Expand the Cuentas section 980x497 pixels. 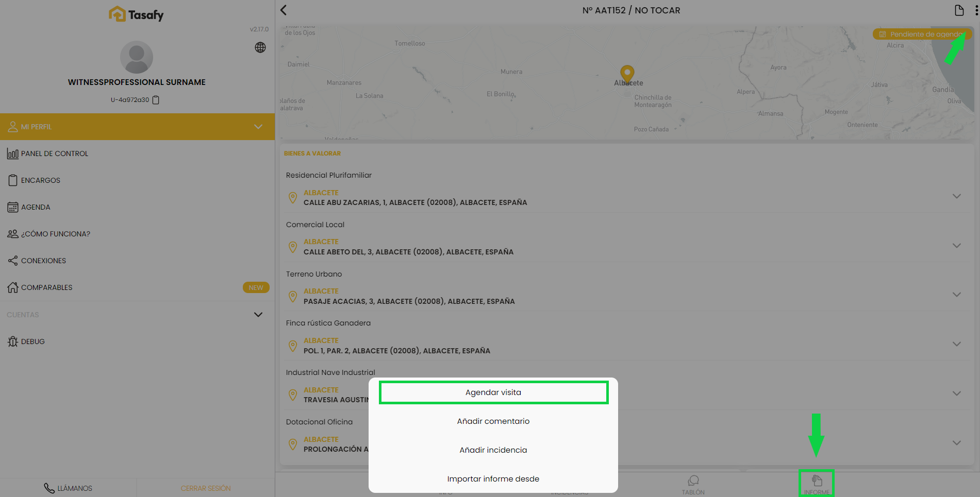tap(258, 315)
